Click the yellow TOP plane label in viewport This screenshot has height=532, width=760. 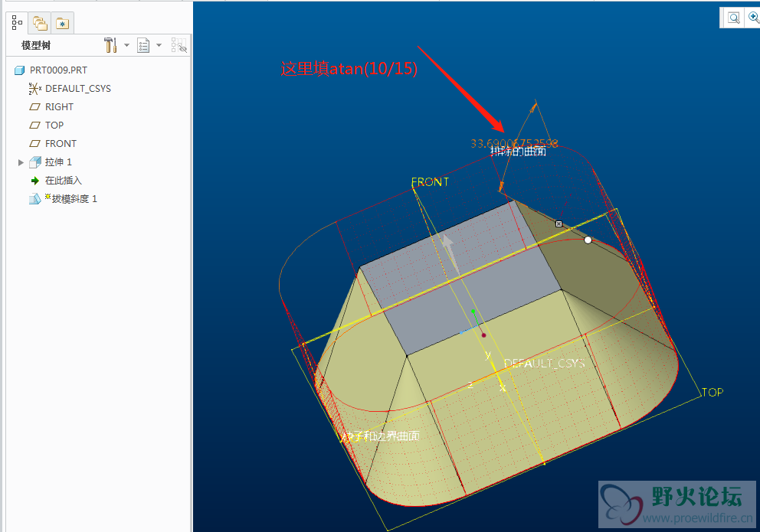click(712, 392)
